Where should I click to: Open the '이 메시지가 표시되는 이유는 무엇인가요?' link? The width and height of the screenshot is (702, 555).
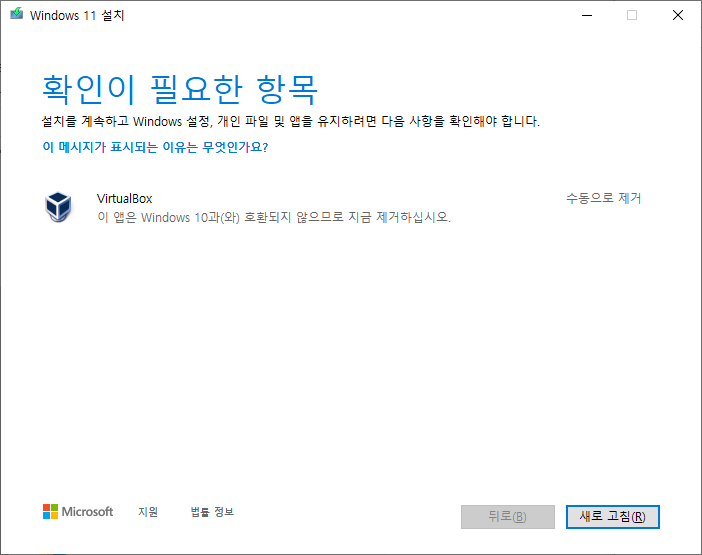point(155,147)
